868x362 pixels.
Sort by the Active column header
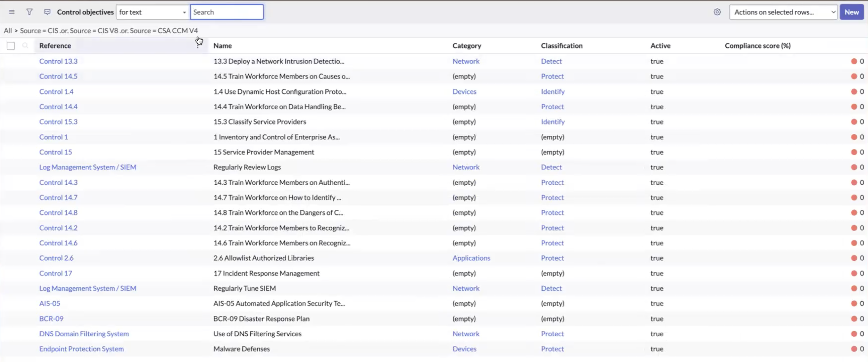(x=660, y=46)
